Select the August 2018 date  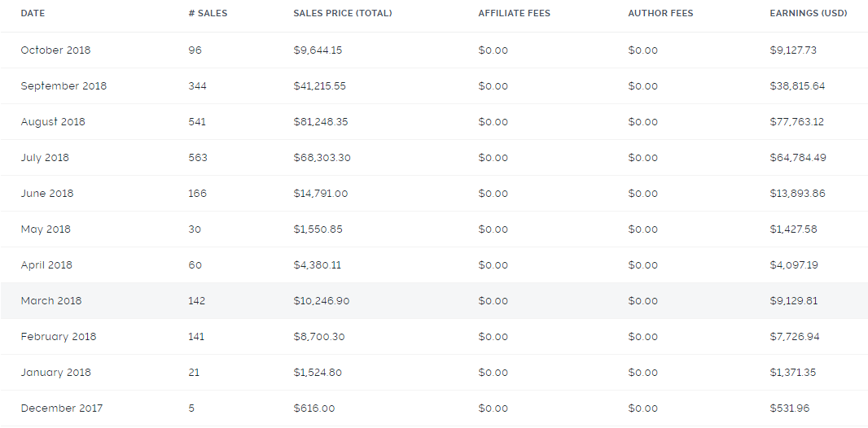click(x=53, y=122)
